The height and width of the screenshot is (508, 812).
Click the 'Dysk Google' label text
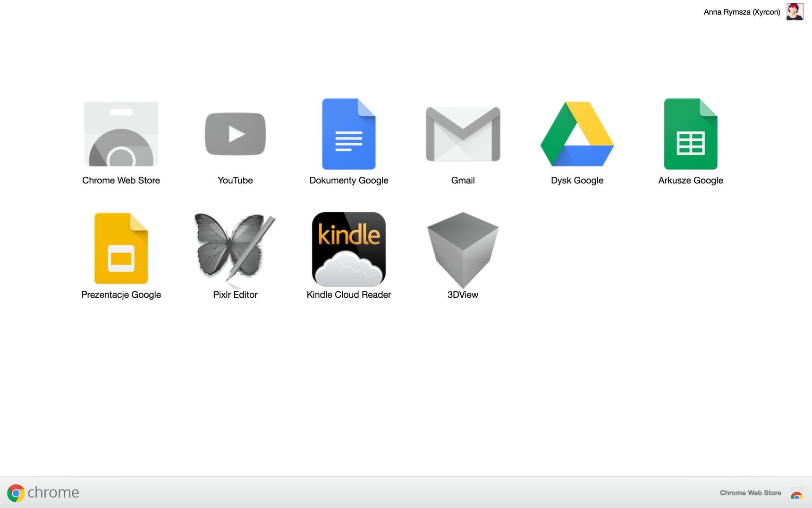[x=577, y=181]
